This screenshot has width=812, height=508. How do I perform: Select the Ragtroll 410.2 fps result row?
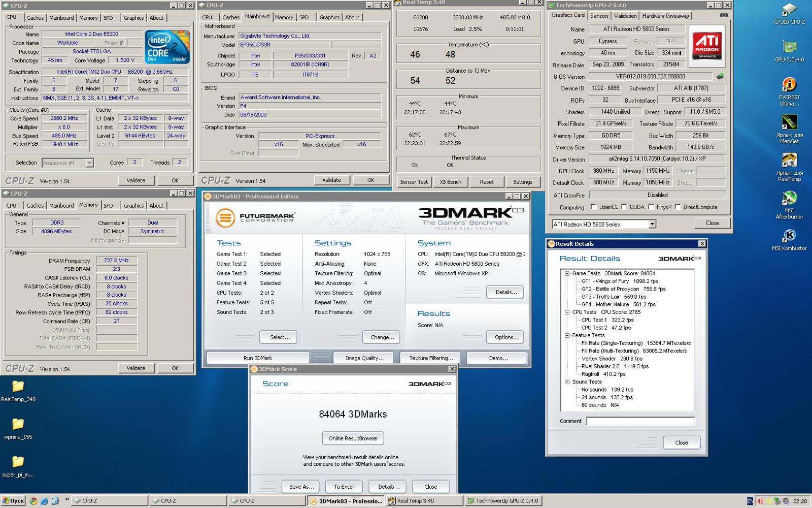(603, 374)
